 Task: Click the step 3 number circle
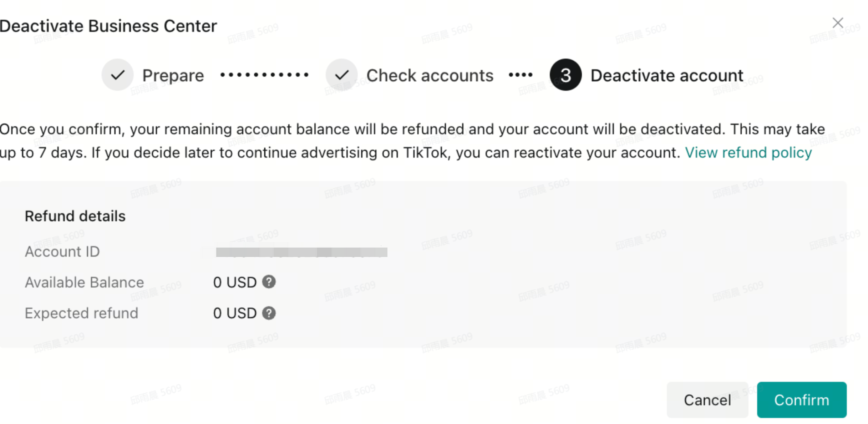pos(565,75)
